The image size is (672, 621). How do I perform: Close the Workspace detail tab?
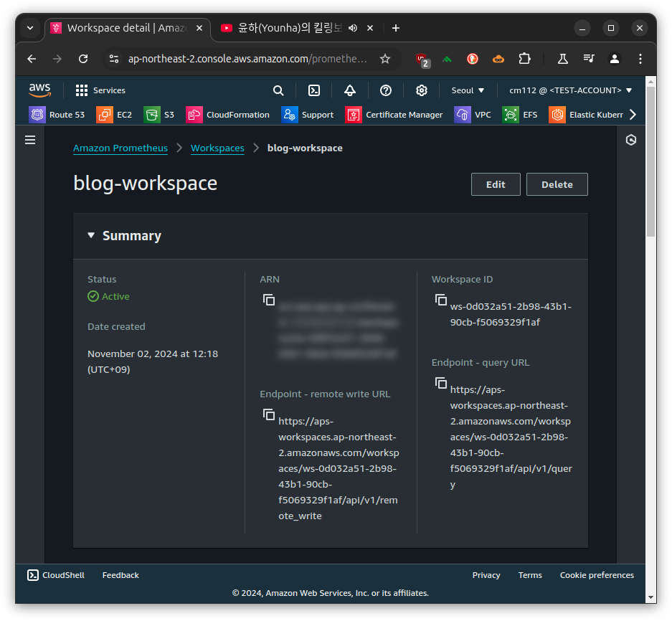199,28
